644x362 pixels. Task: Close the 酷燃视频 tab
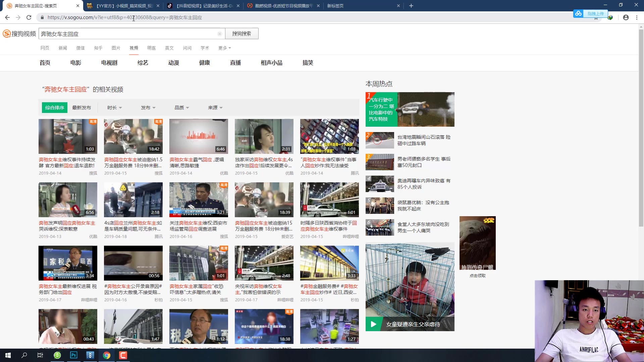tap(318, 6)
